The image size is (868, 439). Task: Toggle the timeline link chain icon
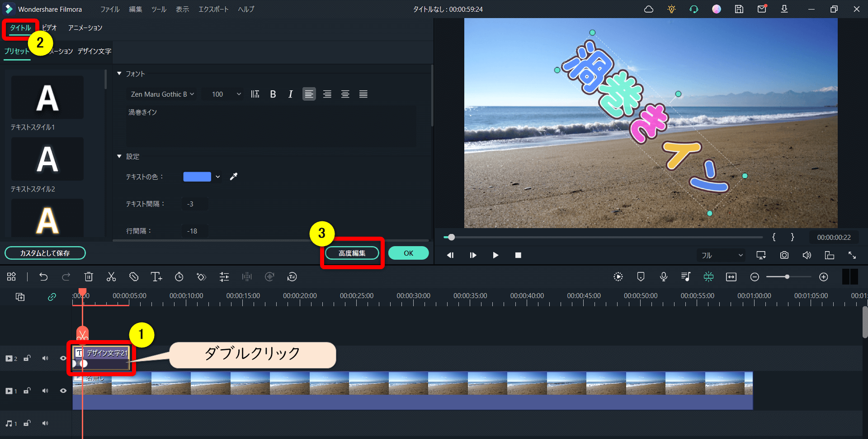click(52, 297)
